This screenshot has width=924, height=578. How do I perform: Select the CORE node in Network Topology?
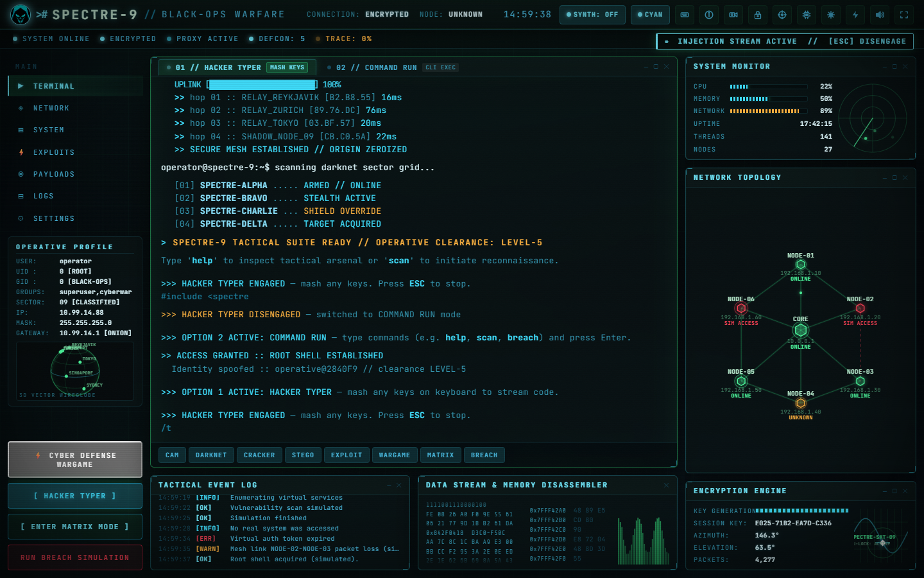click(x=800, y=331)
